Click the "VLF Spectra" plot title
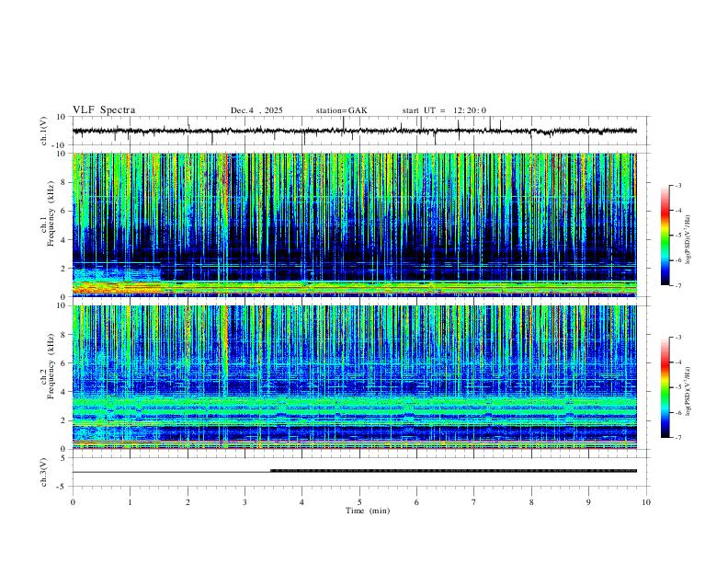Image resolution: width=728 pixels, height=563 pixels. click(x=104, y=110)
